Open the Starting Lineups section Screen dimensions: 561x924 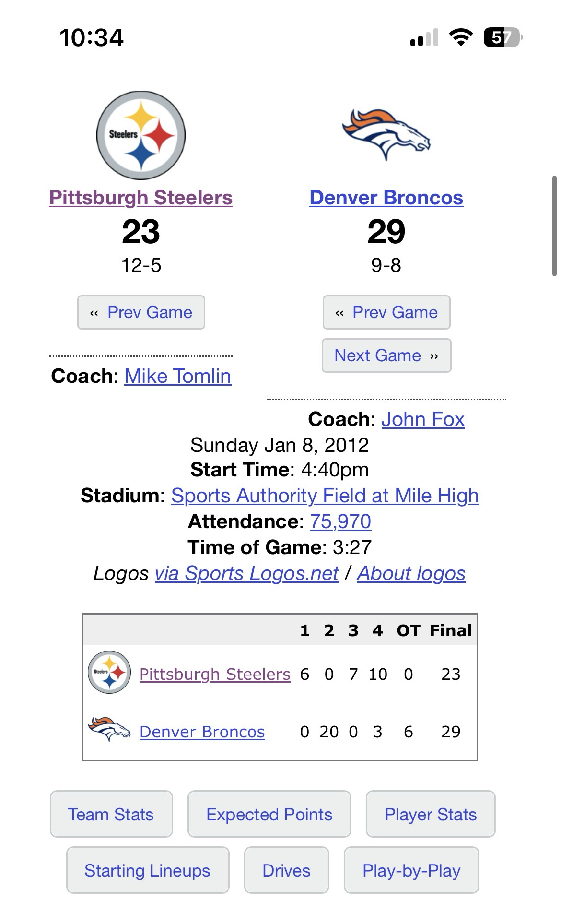coord(147,870)
